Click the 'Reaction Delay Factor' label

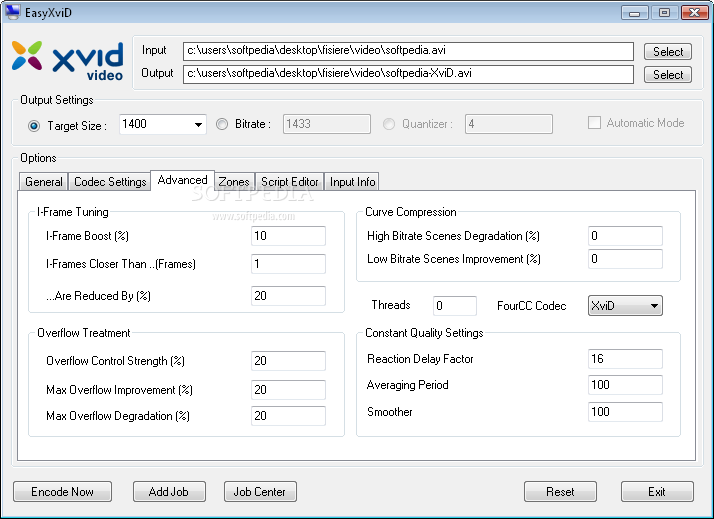click(x=420, y=359)
